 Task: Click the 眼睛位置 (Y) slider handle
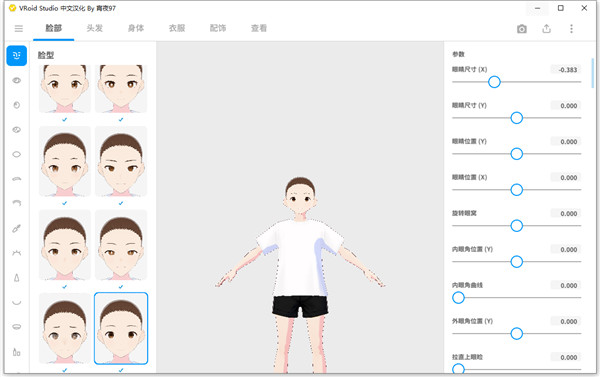pyautogui.click(x=517, y=154)
